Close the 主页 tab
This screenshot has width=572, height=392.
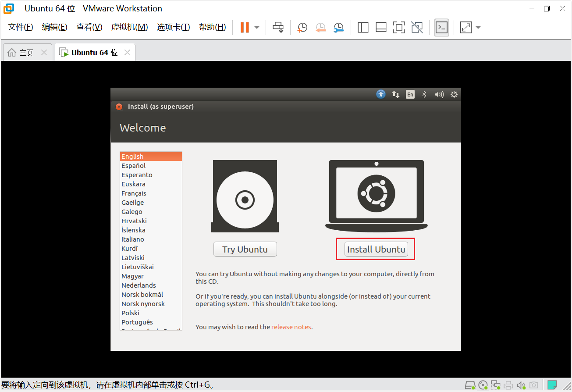click(x=44, y=53)
